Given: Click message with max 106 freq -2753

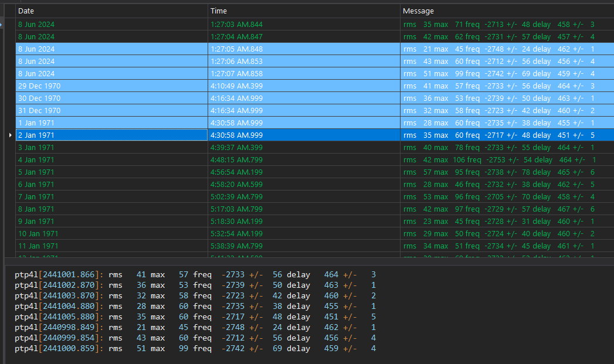Looking at the screenshot, I should coord(507,159).
